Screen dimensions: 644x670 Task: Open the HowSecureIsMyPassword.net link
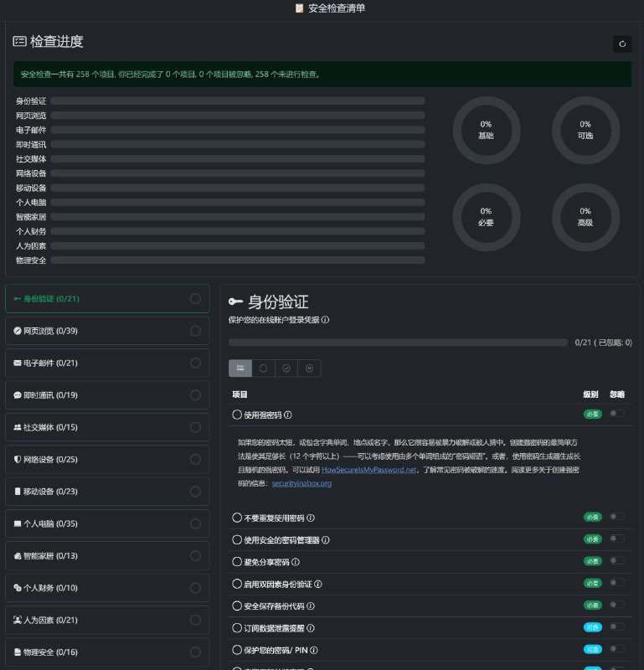369,471
